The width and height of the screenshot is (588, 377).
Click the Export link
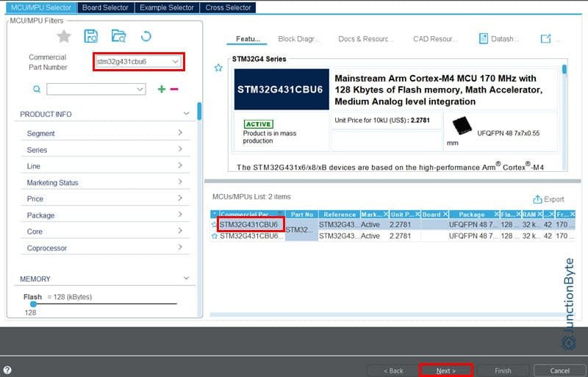(554, 199)
